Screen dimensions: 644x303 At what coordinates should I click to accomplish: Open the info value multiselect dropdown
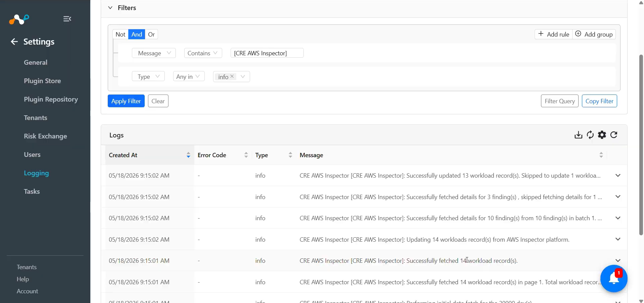[x=243, y=76]
